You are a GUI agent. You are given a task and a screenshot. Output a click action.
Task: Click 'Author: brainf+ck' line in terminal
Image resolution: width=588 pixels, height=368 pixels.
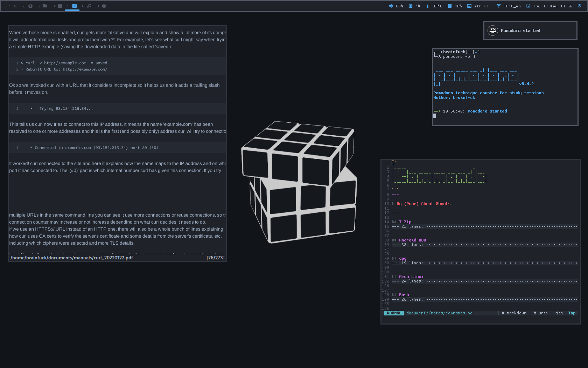pyautogui.click(x=454, y=98)
